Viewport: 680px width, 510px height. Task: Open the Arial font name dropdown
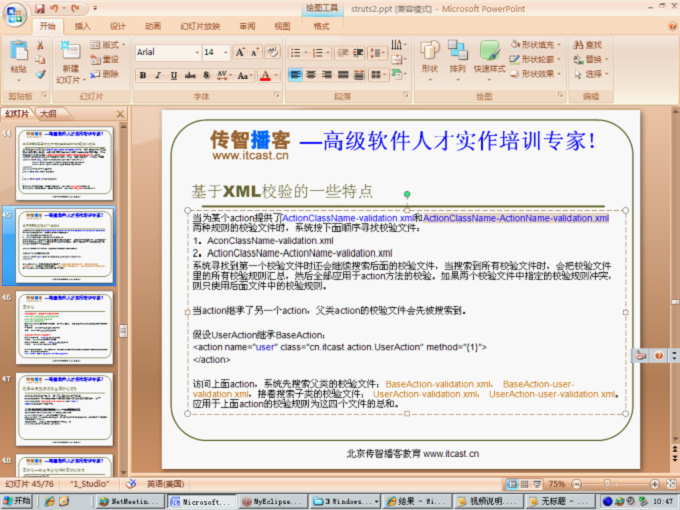point(197,52)
